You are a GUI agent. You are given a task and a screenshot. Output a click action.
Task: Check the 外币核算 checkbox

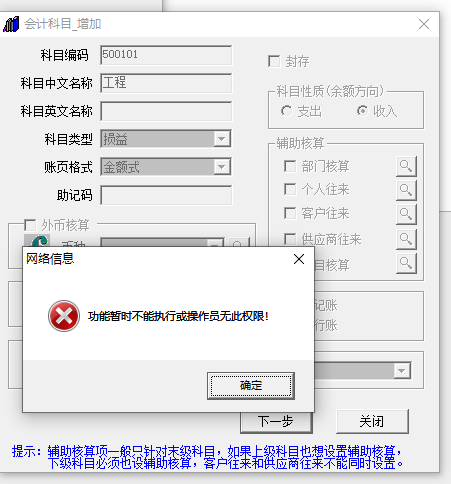[30, 225]
